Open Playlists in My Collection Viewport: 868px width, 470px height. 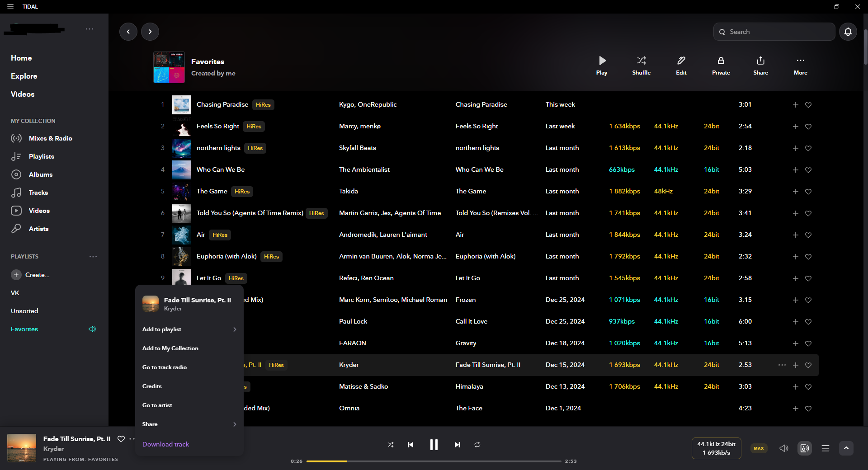33,156
